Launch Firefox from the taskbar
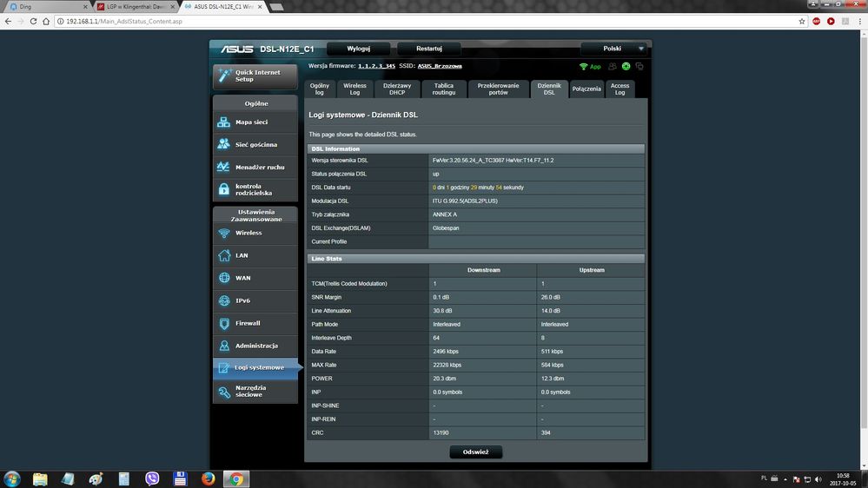This screenshot has width=868, height=488. click(x=208, y=478)
